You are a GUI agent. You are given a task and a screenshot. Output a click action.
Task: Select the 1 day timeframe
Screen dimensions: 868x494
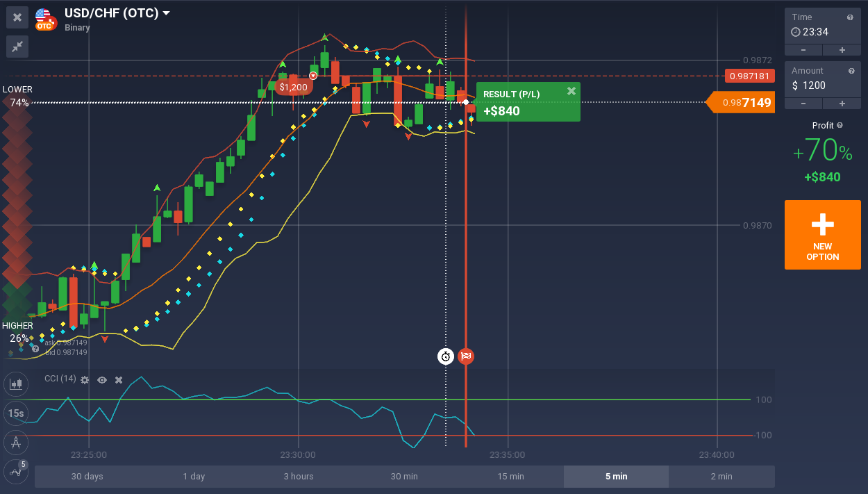[194, 476]
